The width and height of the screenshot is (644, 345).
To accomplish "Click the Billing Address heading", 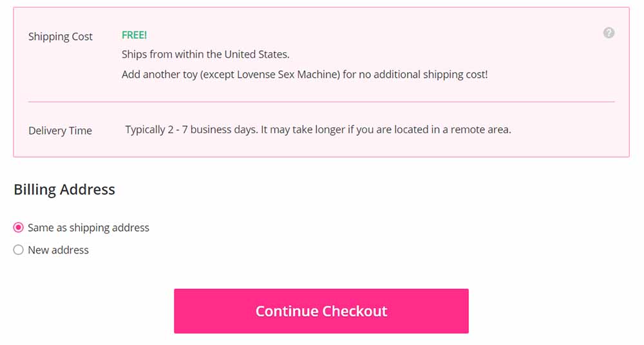I will coord(64,190).
